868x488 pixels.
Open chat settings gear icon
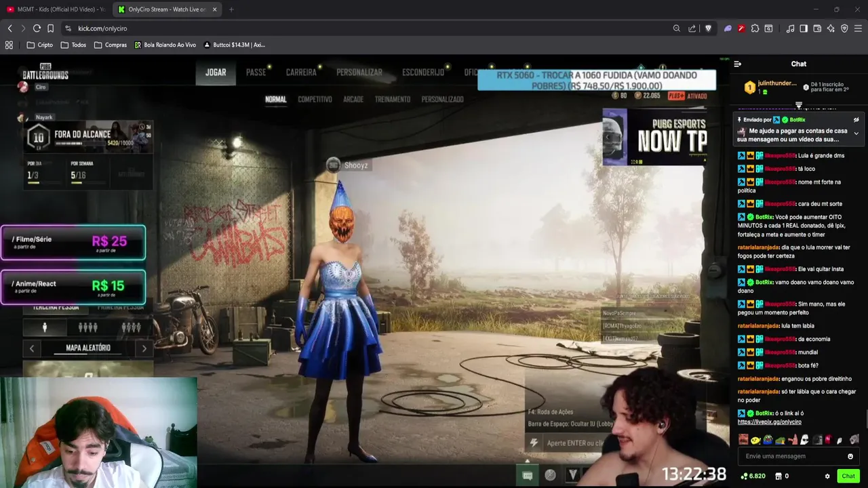click(x=827, y=476)
